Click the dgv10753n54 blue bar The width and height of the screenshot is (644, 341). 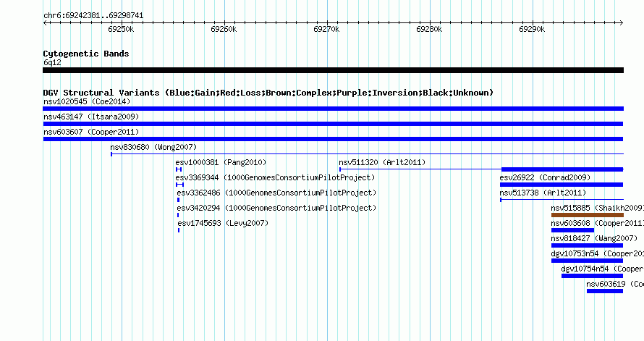pos(588,261)
